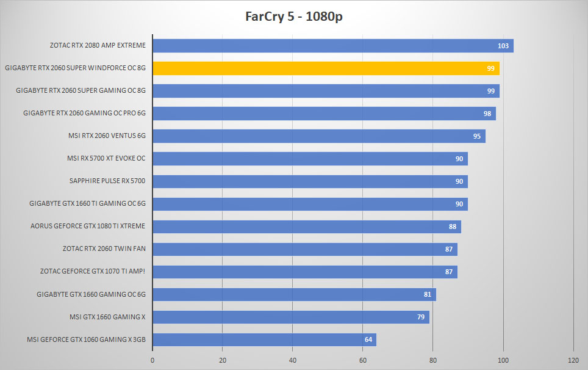This screenshot has width=588, height=370.
Task: Click the value 103 data label
Action: click(503, 46)
